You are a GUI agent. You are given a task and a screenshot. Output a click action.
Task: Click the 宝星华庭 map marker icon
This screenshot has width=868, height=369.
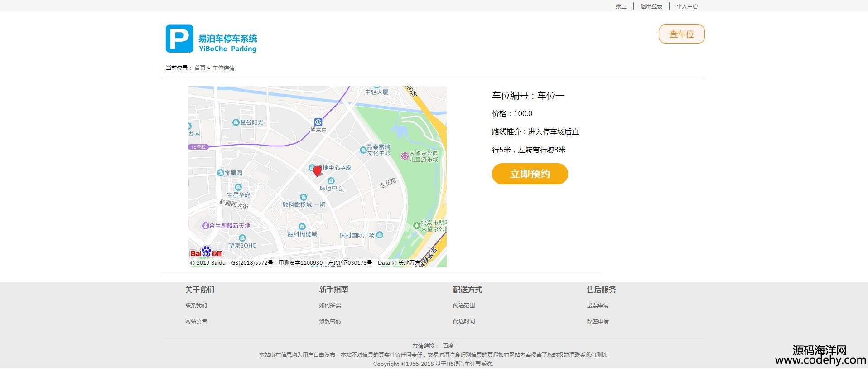238,187
